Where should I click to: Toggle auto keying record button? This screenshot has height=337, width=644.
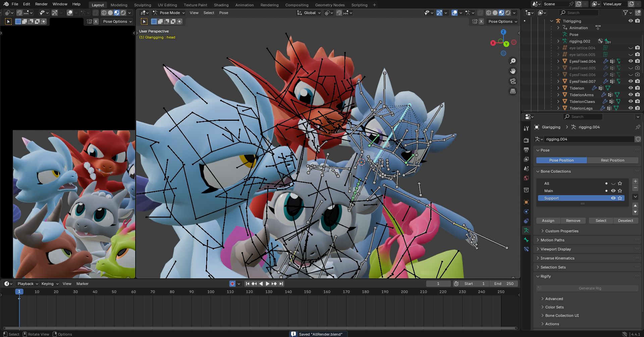pyautogui.click(x=232, y=284)
